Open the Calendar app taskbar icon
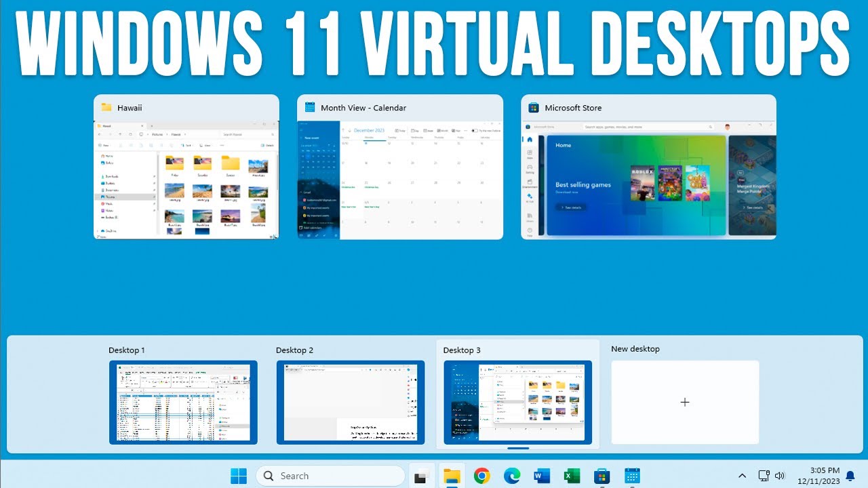The height and width of the screenshot is (488, 868). (x=632, y=476)
